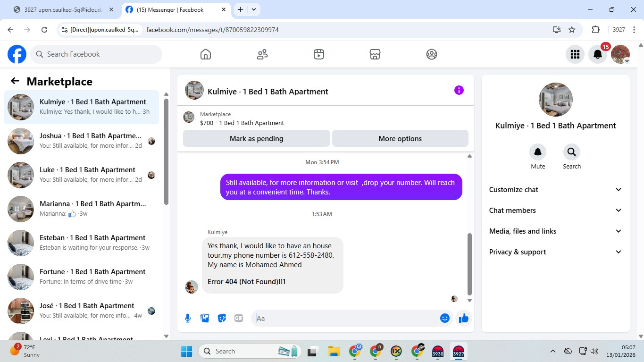The image size is (644, 362).
Task: Open the Fortune conversation
Action: (x=82, y=277)
